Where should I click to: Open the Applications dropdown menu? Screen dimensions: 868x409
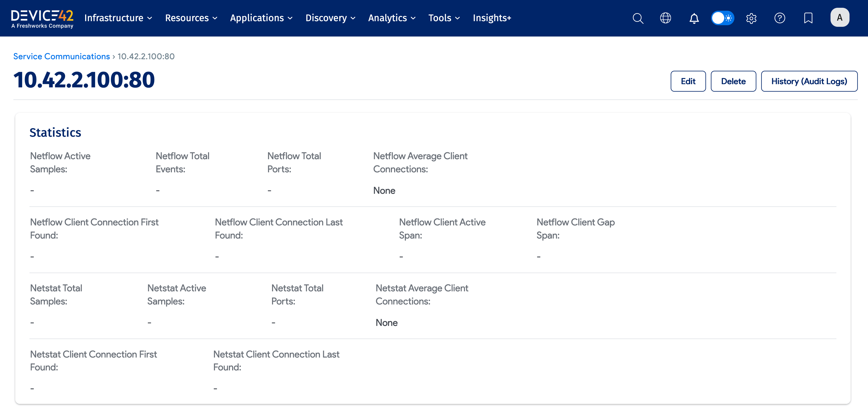tap(261, 18)
